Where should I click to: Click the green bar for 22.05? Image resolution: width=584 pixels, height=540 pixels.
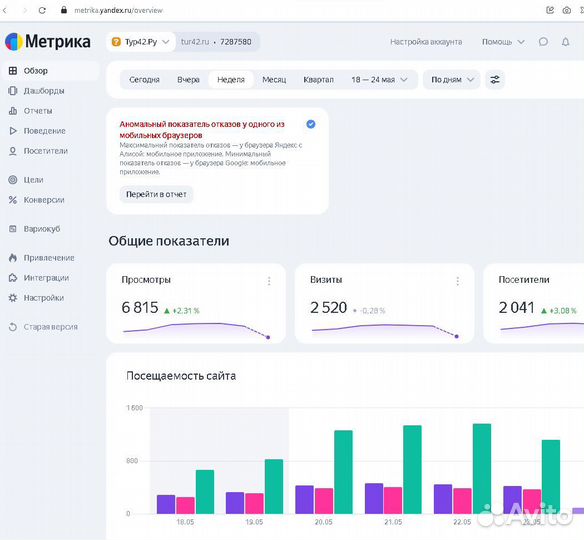[482, 469]
